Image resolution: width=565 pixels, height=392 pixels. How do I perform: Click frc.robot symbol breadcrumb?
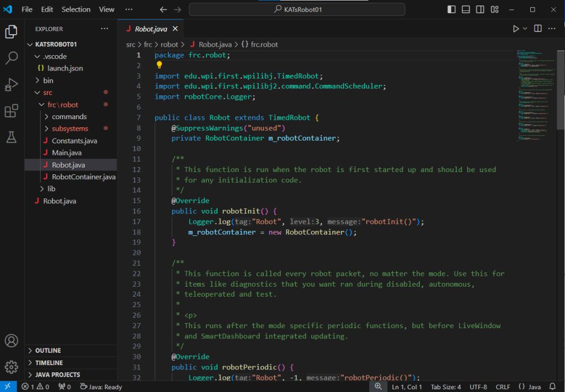(x=259, y=45)
